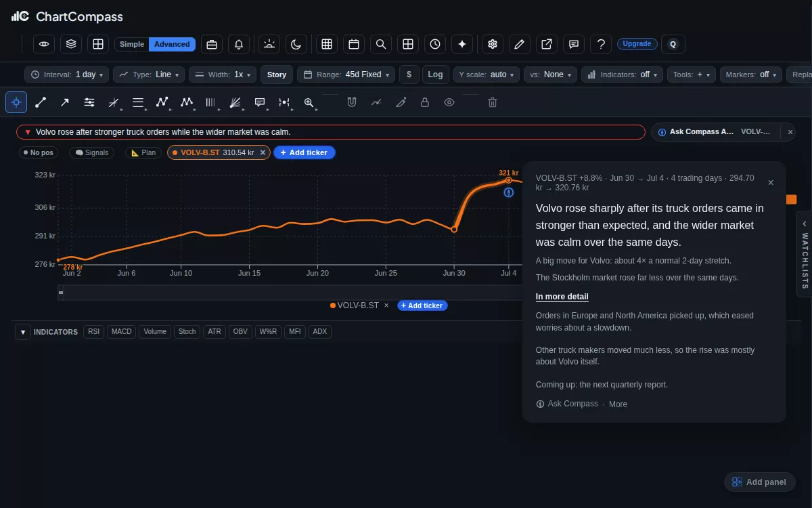The image size is (812, 508).
Task: Toggle the $ currency button
Action: 409,75
